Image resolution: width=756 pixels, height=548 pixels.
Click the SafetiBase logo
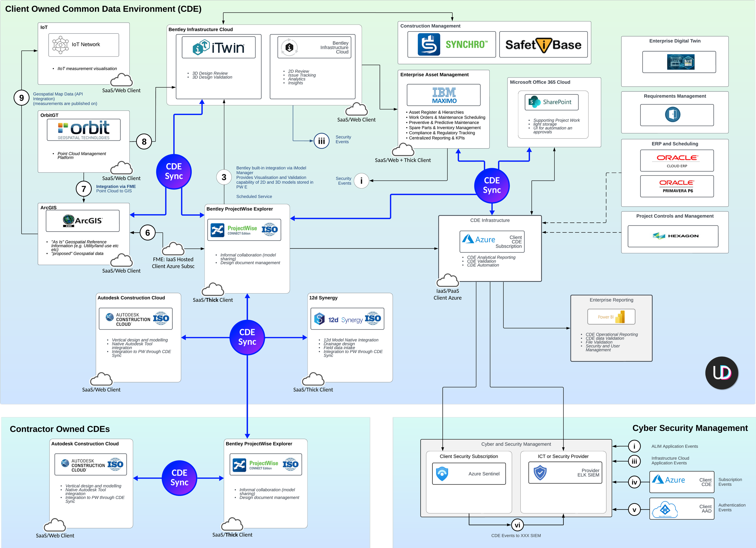[543, 44]
